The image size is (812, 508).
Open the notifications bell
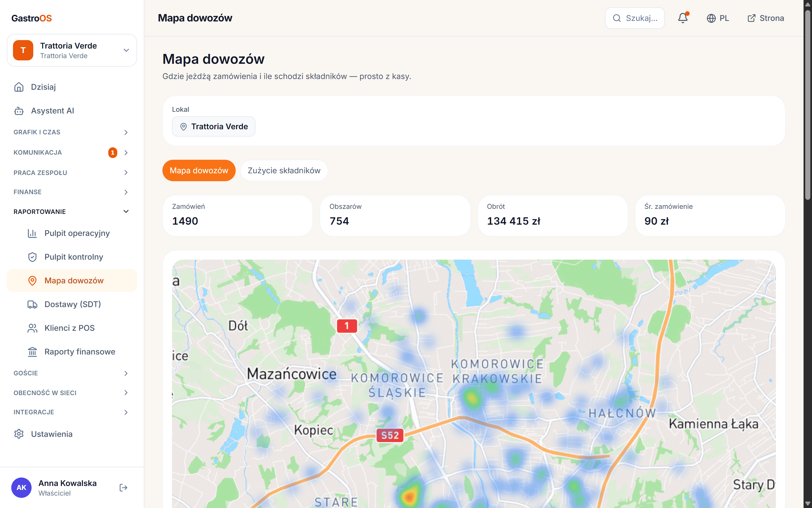click(683, 18)
